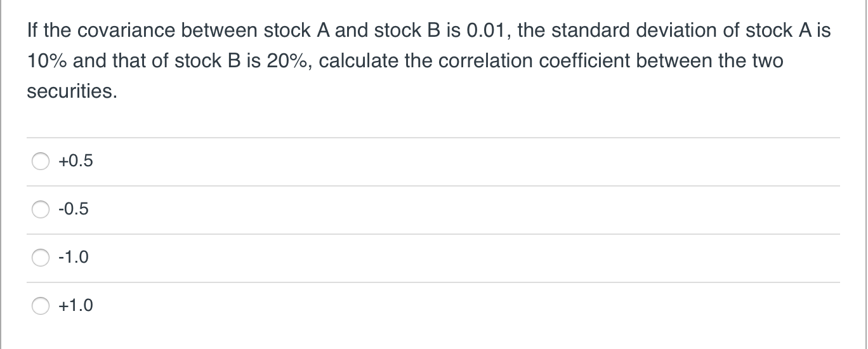Choose the -0.5 radio button

pos(41,209)
